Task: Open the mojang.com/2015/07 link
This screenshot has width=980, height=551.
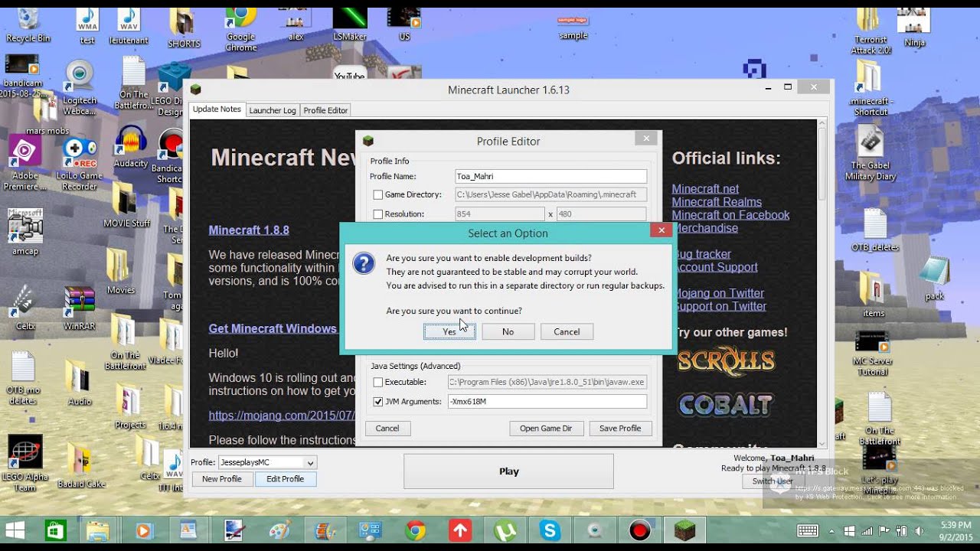Action: click(282, 416)
